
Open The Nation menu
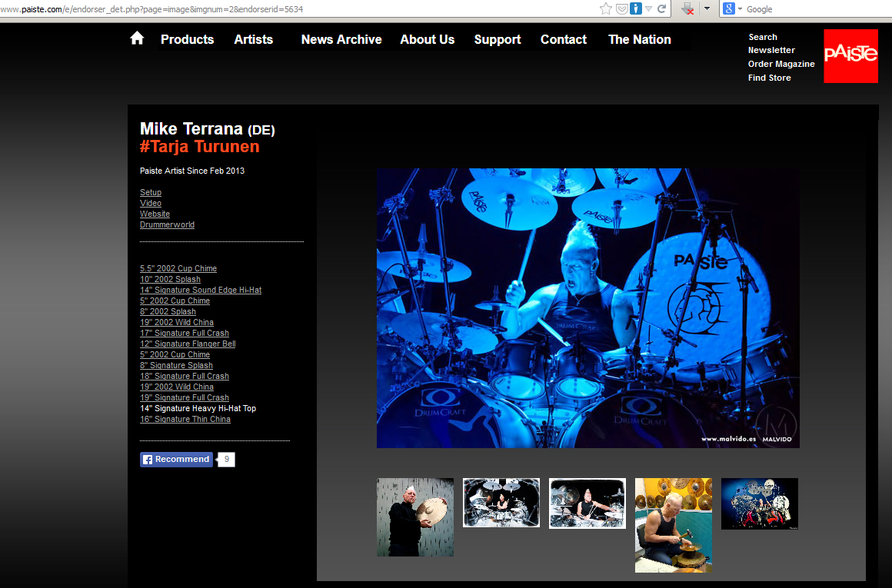(640, 39)
